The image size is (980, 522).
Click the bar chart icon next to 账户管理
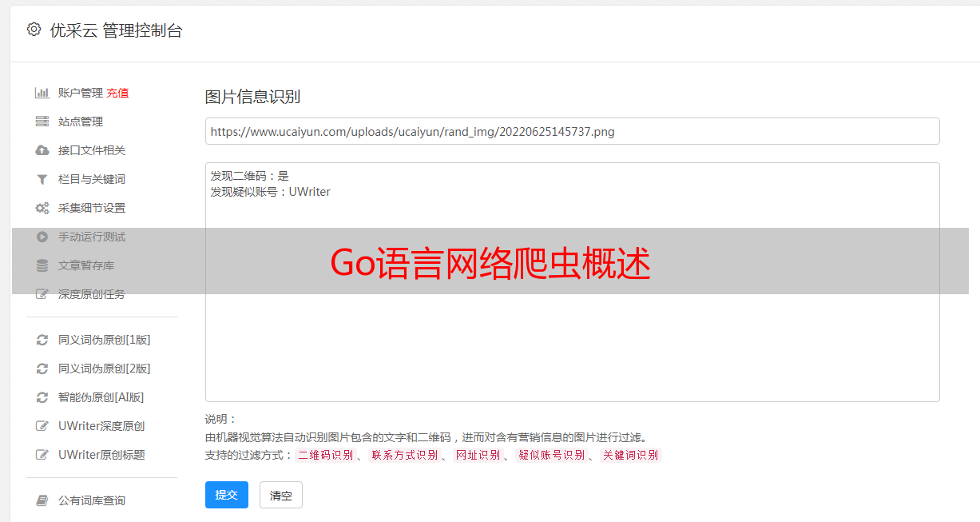(42, 93)
